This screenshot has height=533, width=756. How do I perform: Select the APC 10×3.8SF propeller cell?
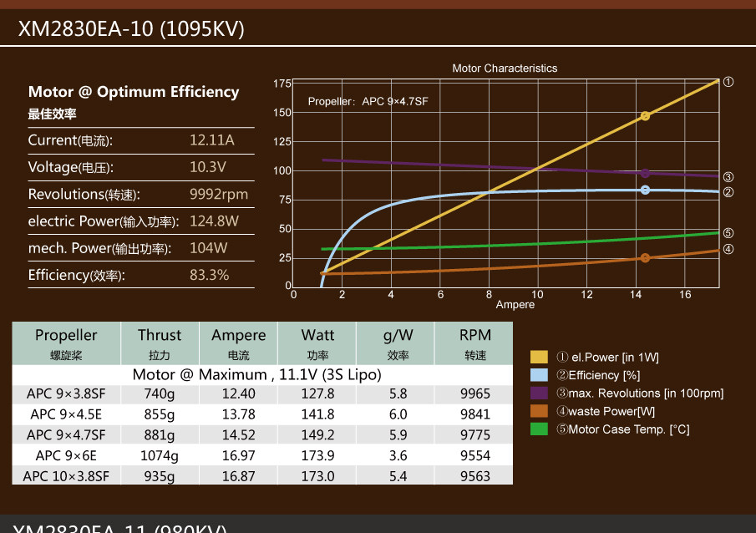pyautogui.click(x=66, y=476)
